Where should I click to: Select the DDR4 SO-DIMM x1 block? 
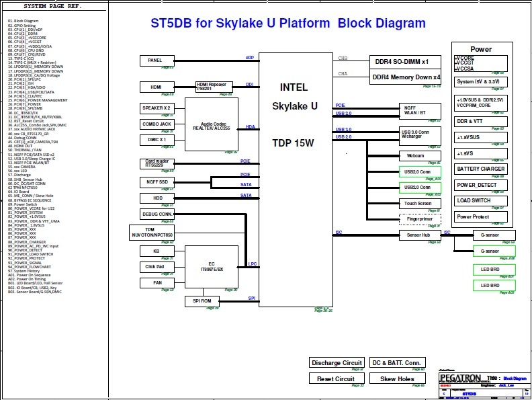click(405, 62)
